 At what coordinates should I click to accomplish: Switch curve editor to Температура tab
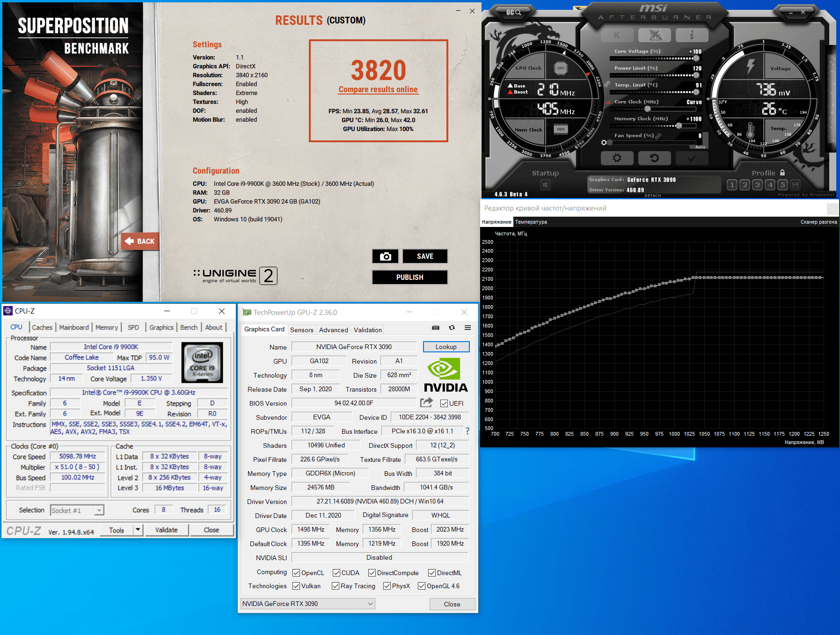point(531,222)
